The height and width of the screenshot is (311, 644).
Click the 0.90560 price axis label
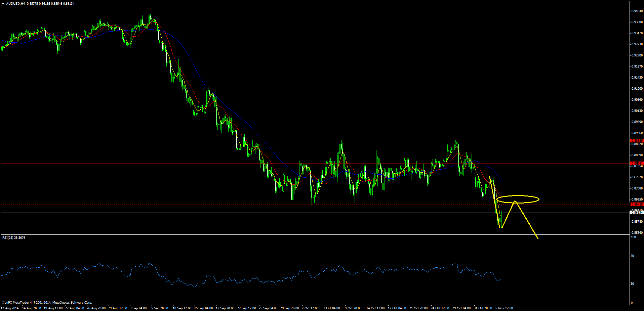click(x=637, y=100)
